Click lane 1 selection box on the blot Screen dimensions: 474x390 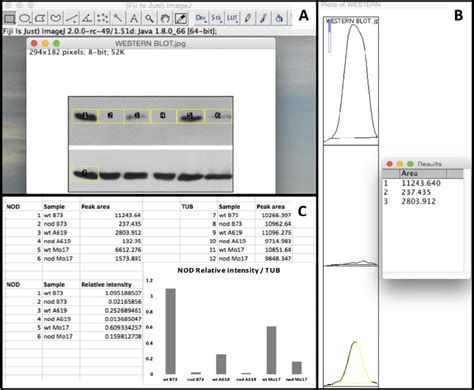point(85,116)
